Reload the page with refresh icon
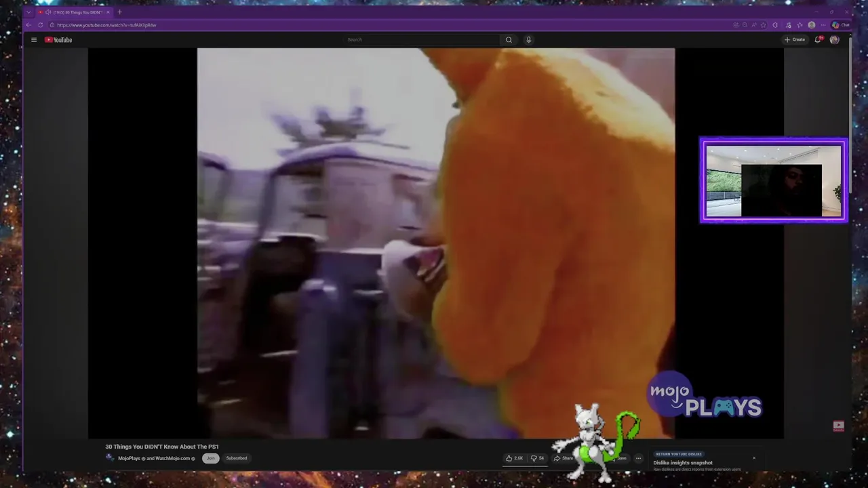868x488 pixels. pos(41,25)
